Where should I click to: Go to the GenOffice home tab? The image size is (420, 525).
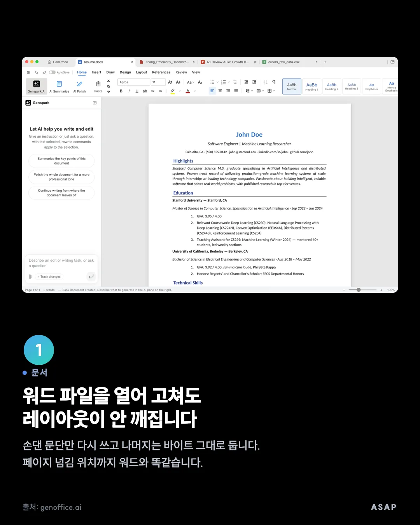(x=58, y=62)
